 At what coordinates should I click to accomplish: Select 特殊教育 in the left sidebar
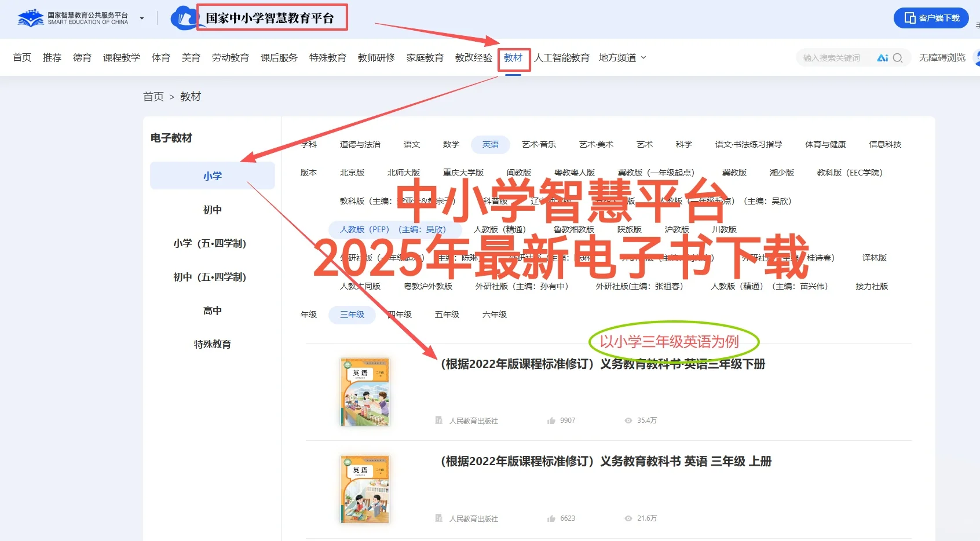213,344
